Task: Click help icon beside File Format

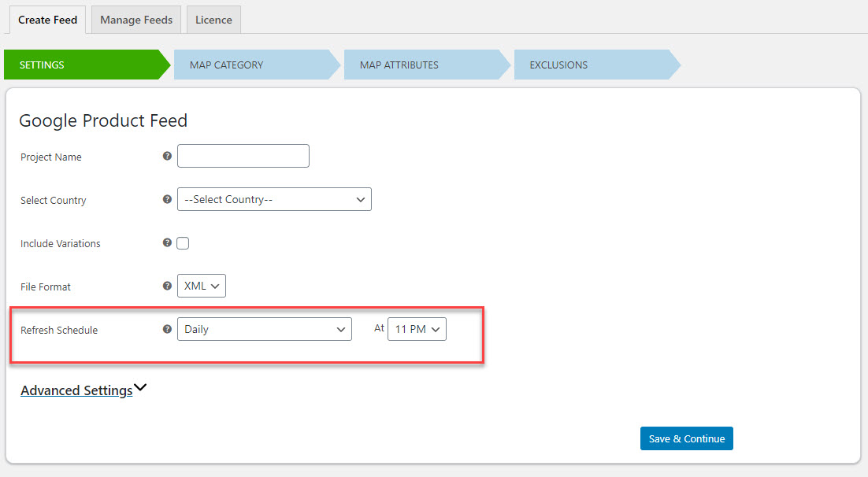Action: [167, 286]
